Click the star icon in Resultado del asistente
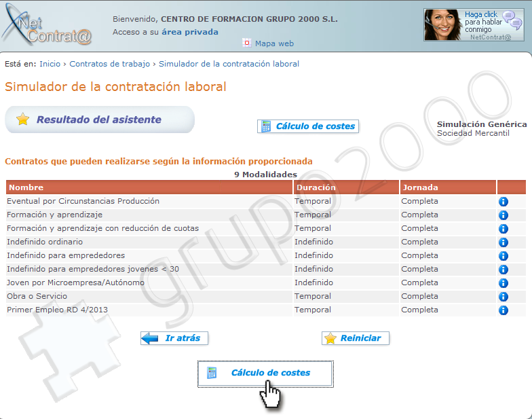The height and width of the screenshot is (419, 532). 23,120
